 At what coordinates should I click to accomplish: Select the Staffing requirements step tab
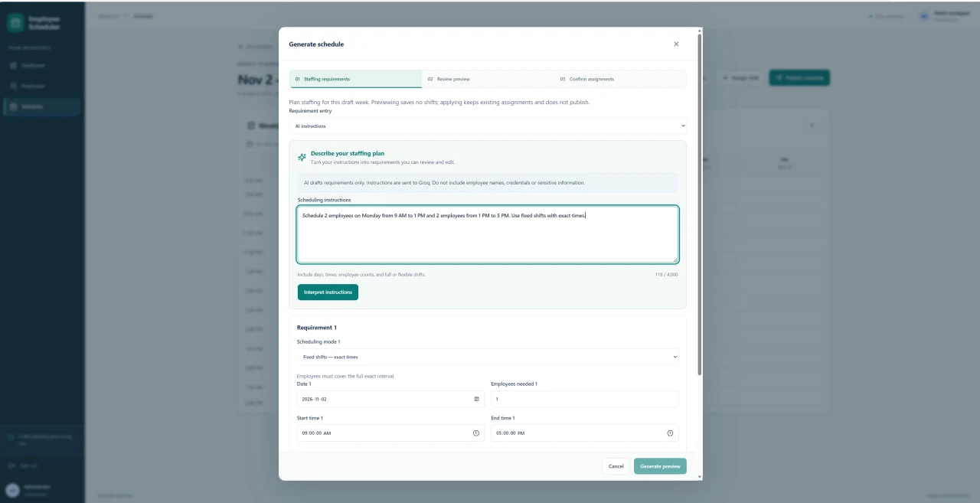(x=356, y=79)
